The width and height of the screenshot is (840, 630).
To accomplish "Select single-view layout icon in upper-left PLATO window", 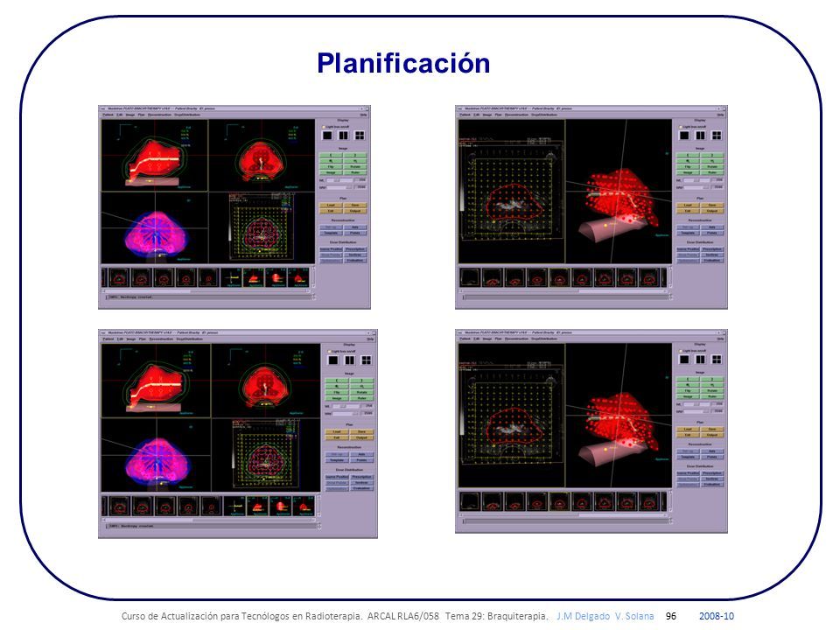I will pyautogui.click(x=327, y=136).
